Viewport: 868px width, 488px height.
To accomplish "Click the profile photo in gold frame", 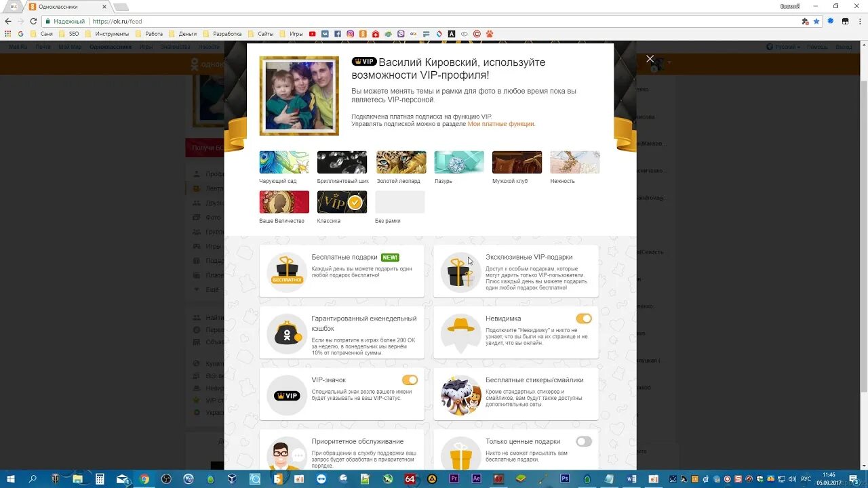I will tap(299, 96).
